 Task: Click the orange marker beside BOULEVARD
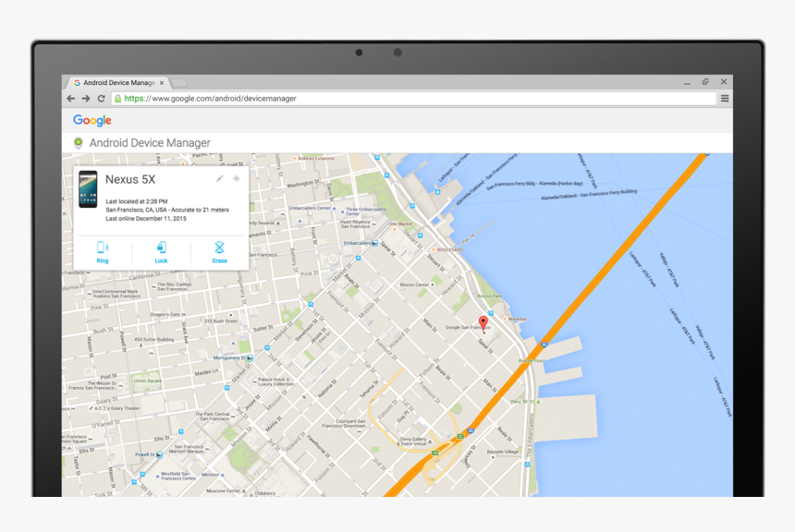click(434, 249)
